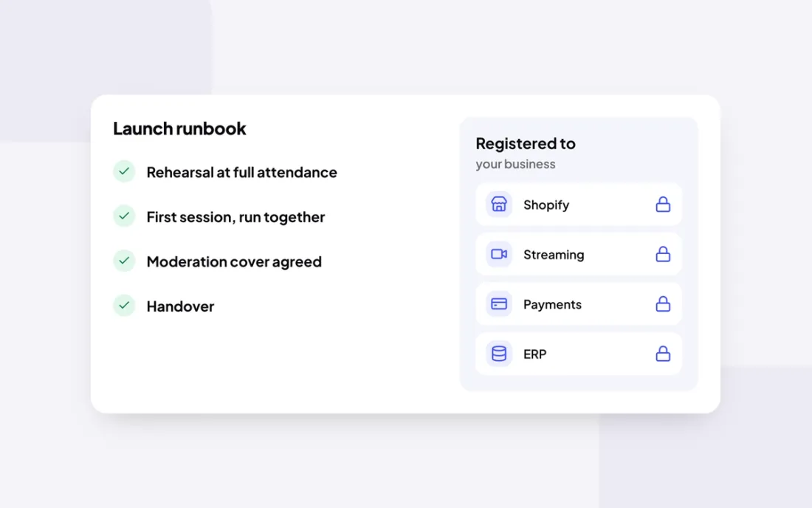Click the lock icon in ERP row
Viewport: 812px width, 508px height.
pos(663,353)
